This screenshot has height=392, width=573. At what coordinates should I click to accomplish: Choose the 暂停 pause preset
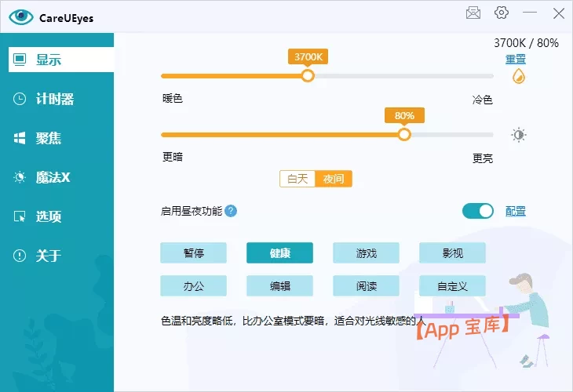coord(193,253)
